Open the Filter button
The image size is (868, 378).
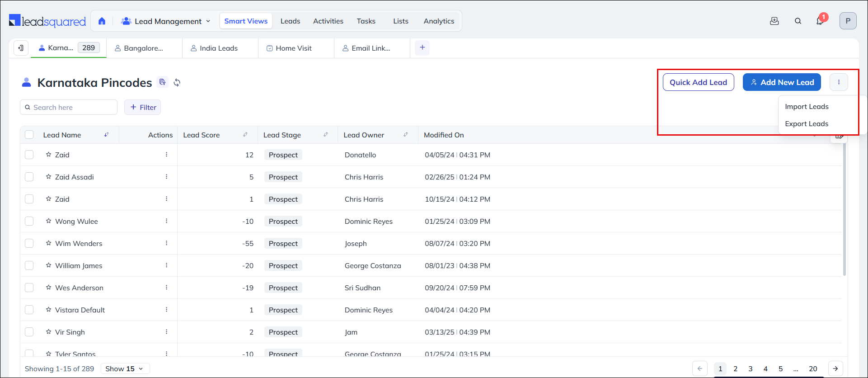coord(143,107)
